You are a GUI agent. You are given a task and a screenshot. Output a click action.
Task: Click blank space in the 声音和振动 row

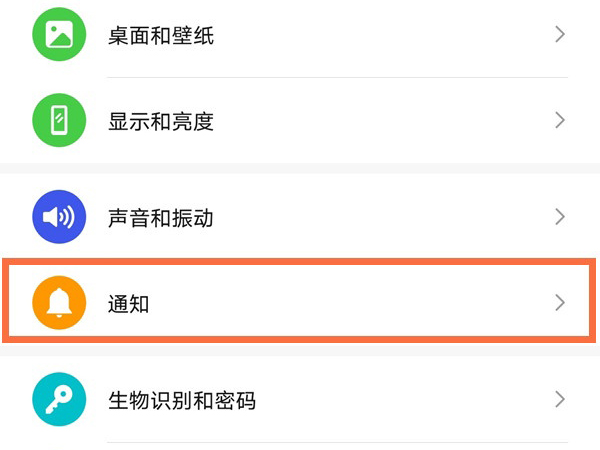coord(380,217)
